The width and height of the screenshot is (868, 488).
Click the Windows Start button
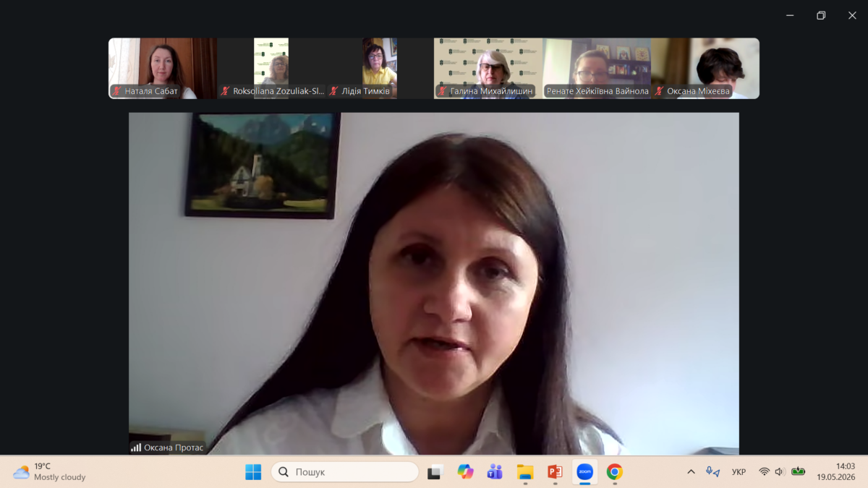tap(253, 472)
